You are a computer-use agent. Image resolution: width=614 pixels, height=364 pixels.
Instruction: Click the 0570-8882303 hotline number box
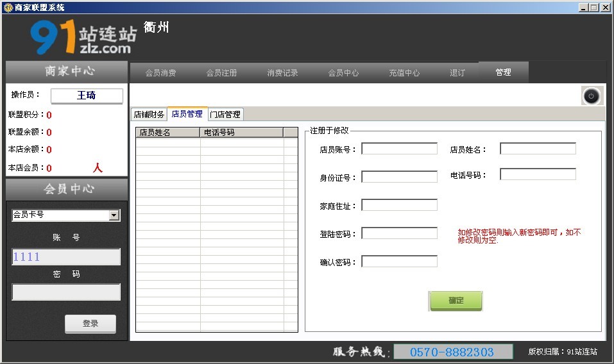click(x=452, y=352)
